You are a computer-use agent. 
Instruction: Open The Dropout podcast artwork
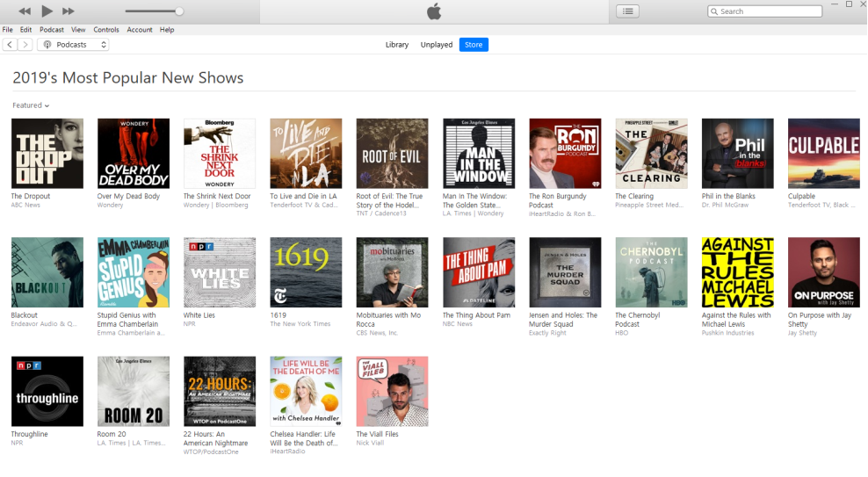[47, 154]
